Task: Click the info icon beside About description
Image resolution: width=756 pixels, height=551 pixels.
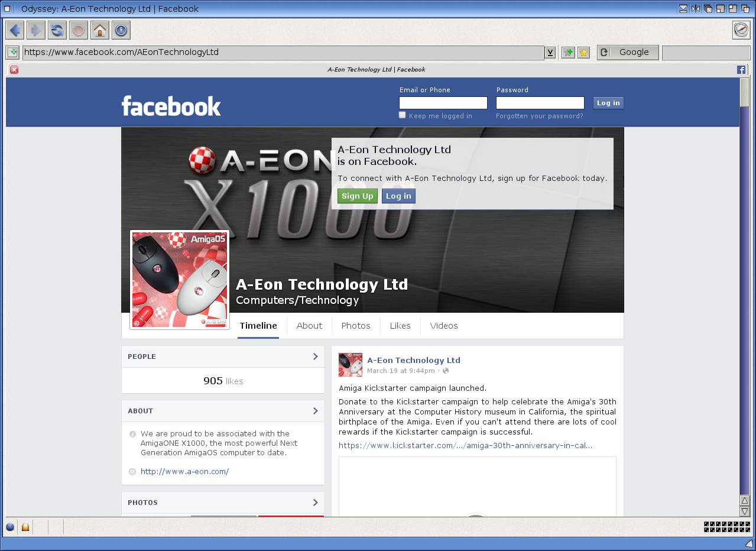Action: 132,434
